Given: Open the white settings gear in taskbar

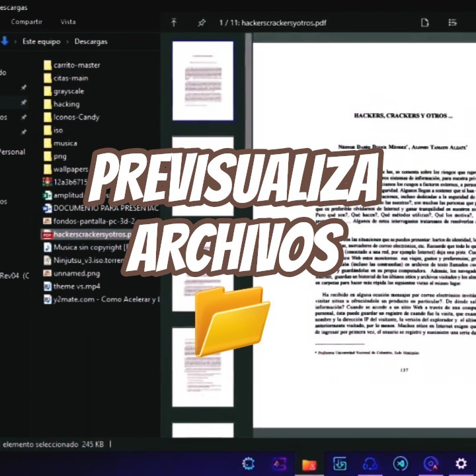Looking at the screenshot, I should [461, 463].
